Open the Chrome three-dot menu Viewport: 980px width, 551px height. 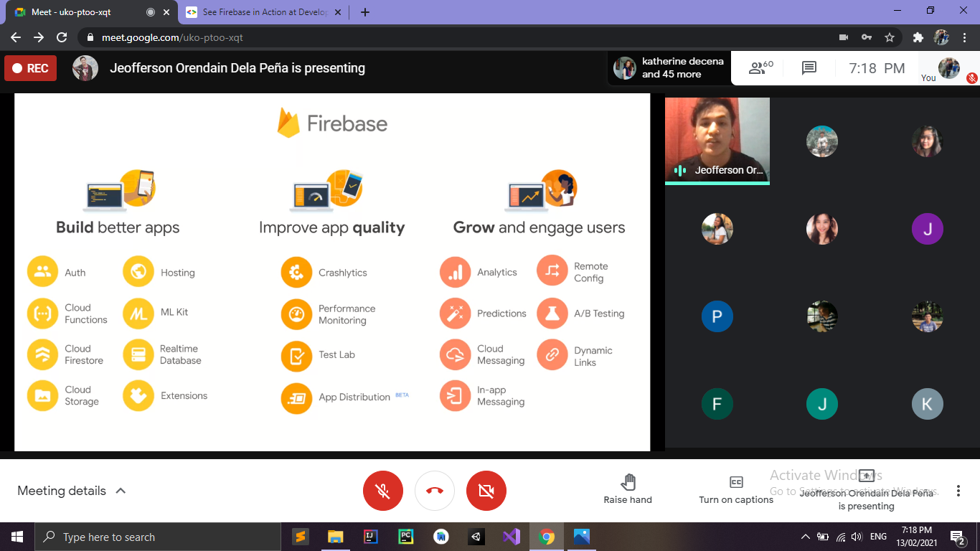pos(965,37)
